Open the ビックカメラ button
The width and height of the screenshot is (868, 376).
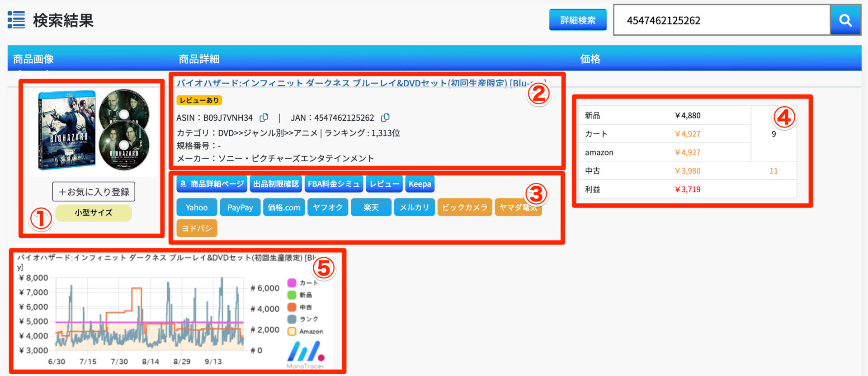point(465,207)
